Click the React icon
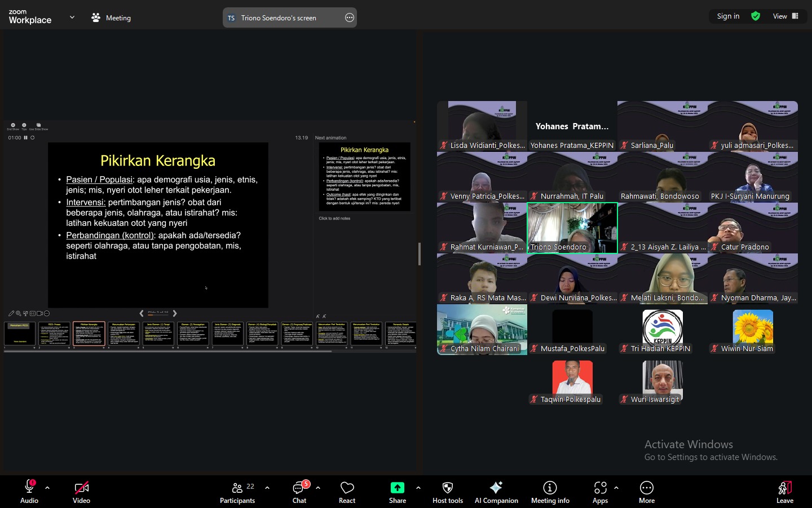Viewport: 812px width, 508px height. 347,492
